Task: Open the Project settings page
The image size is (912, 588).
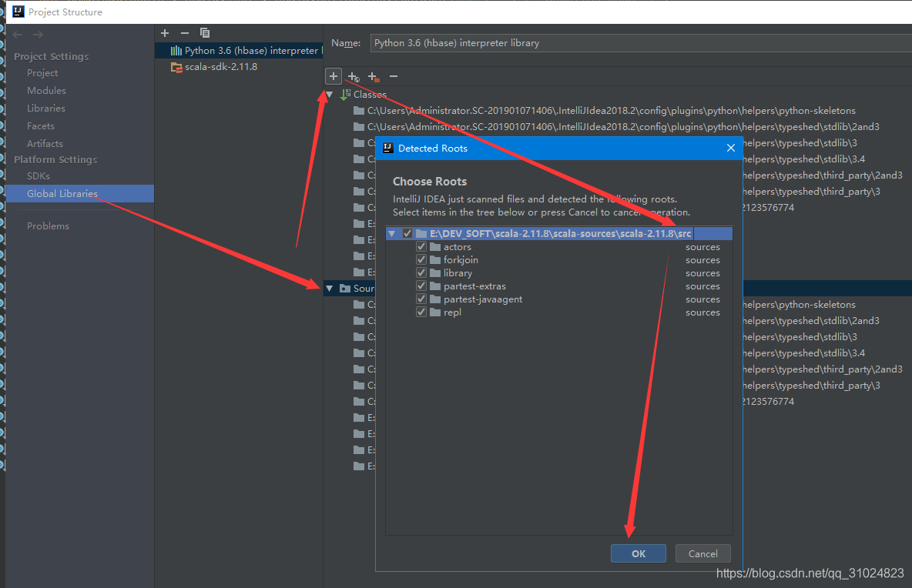Action: click(x=42, y=73)
